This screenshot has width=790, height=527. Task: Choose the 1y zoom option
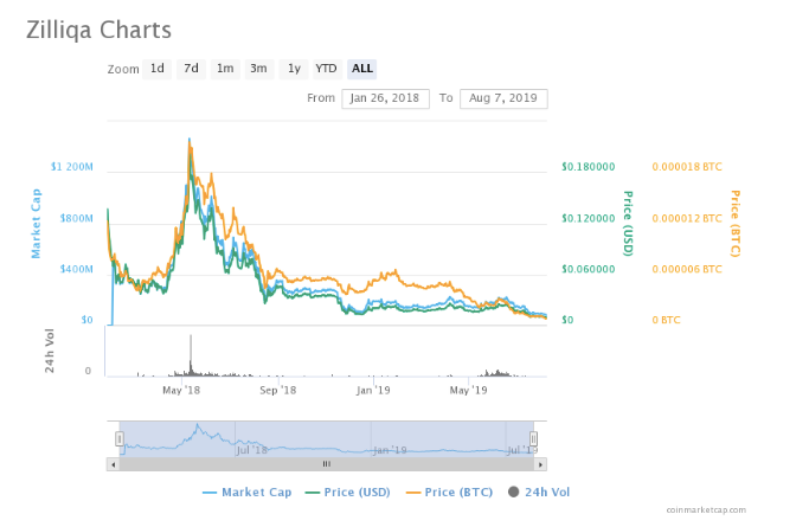coord(294,69)
